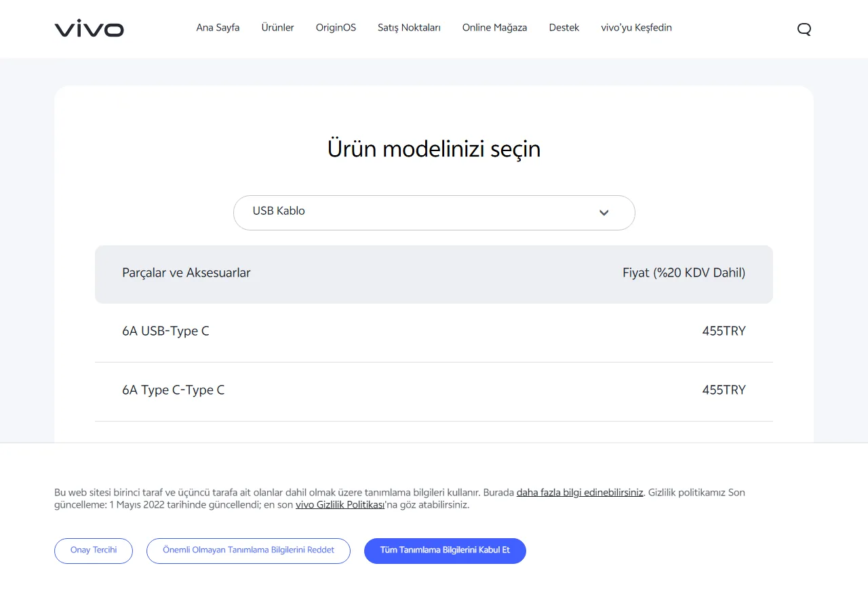Open Satış Noktaları page
Image resolution: width=868 pixels, height=610 pixels.
(409, 28)
